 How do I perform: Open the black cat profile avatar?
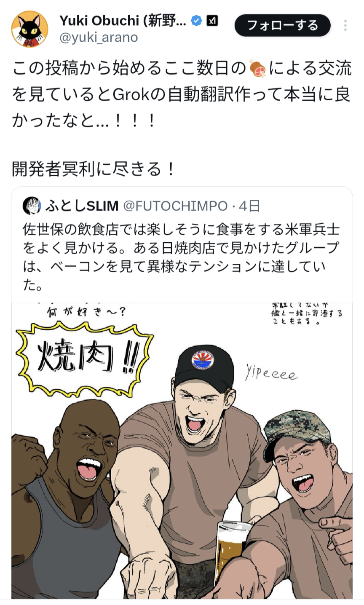click(x=29, y=29)
